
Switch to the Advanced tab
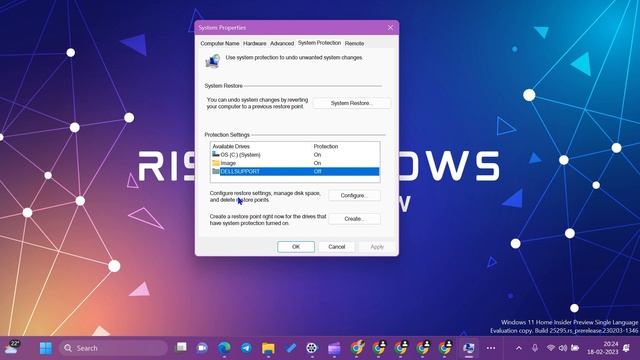(282, 43)
